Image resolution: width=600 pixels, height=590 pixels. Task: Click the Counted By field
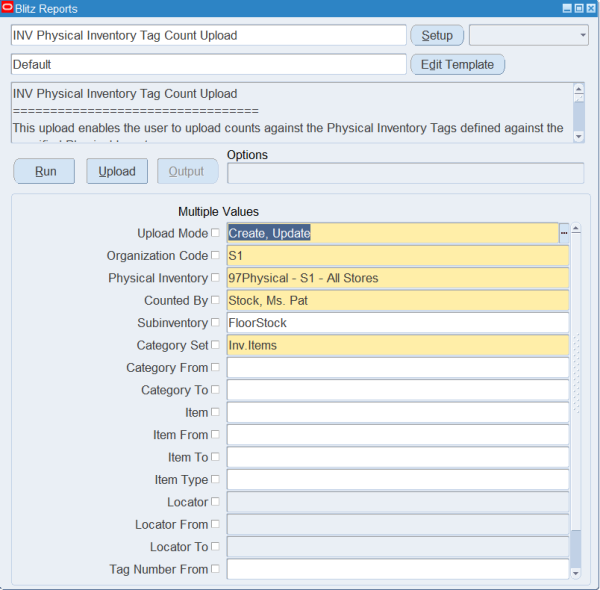[398, 300]
